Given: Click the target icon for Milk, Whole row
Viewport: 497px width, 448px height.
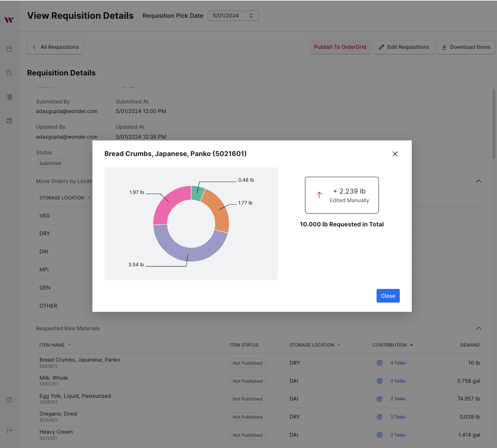Looking at the screenshot, I should tap(379, 381).
